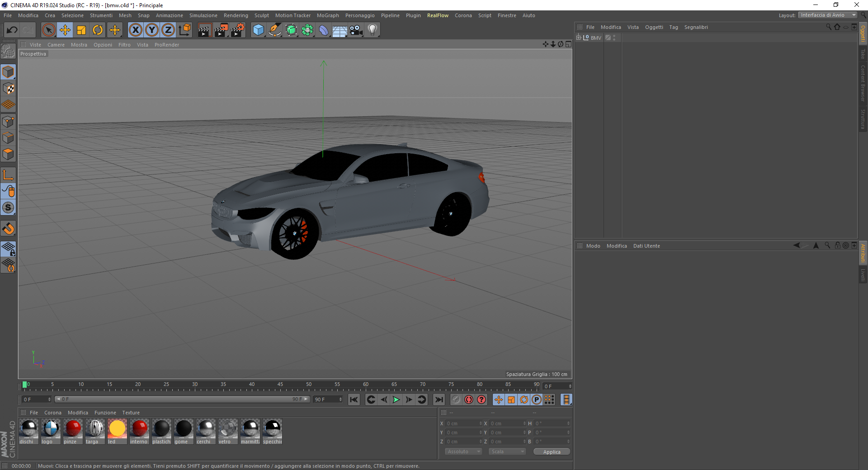Open the Scala dropdown

pos(508,451)
